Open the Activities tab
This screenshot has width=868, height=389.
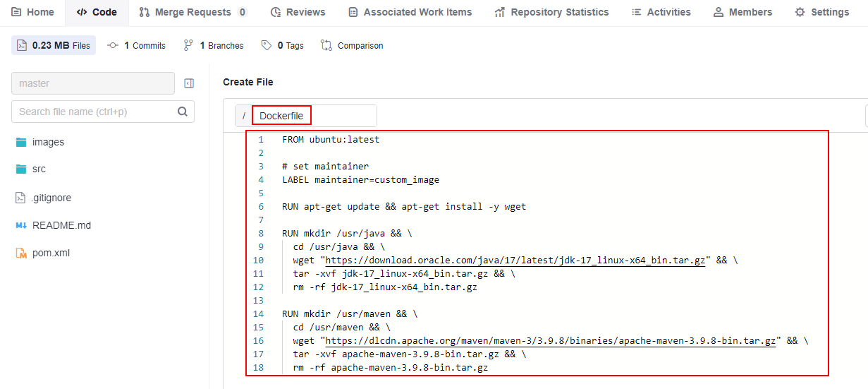[661, 12]
